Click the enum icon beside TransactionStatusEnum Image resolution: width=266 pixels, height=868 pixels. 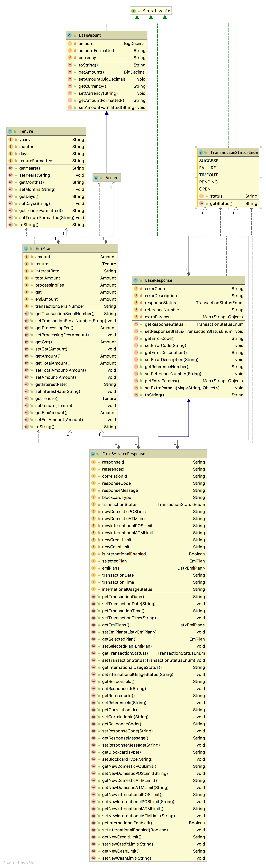(x=201, y=152)
